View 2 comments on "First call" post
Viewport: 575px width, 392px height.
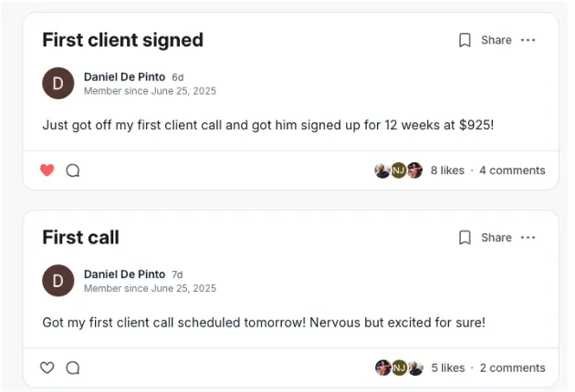point(513,367)
